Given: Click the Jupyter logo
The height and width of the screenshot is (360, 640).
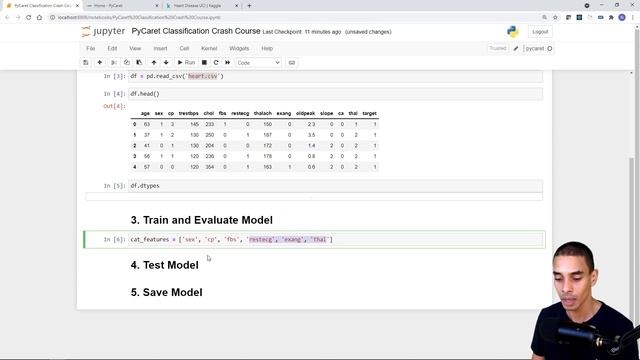Looking at the screenshot, I should [x=103, y=31].
